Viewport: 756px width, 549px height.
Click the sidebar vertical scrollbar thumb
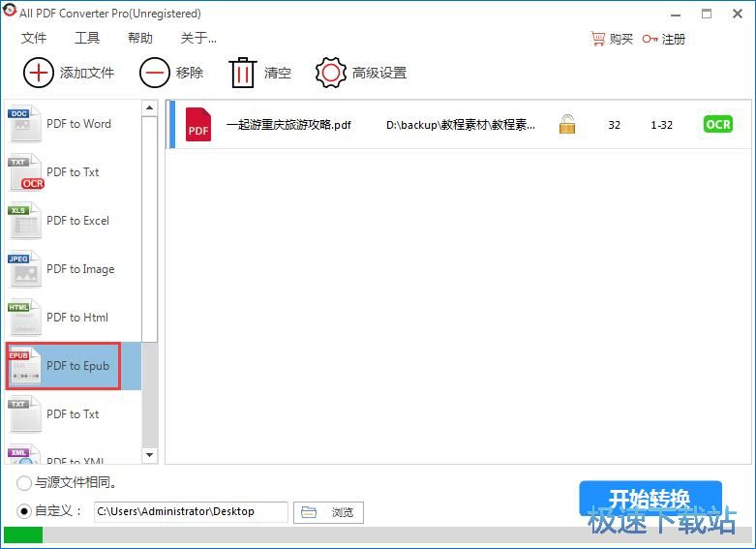click(149, 229)
